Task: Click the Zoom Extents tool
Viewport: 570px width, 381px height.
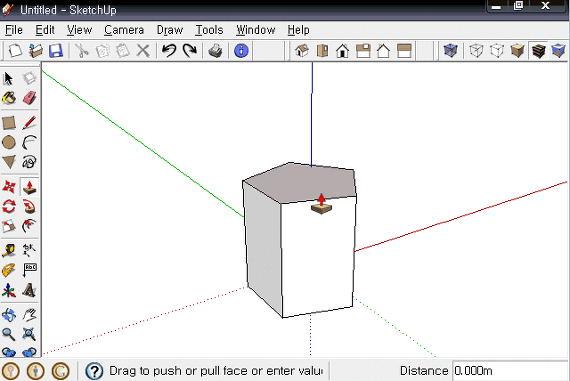Action: [x=29, y=334]
